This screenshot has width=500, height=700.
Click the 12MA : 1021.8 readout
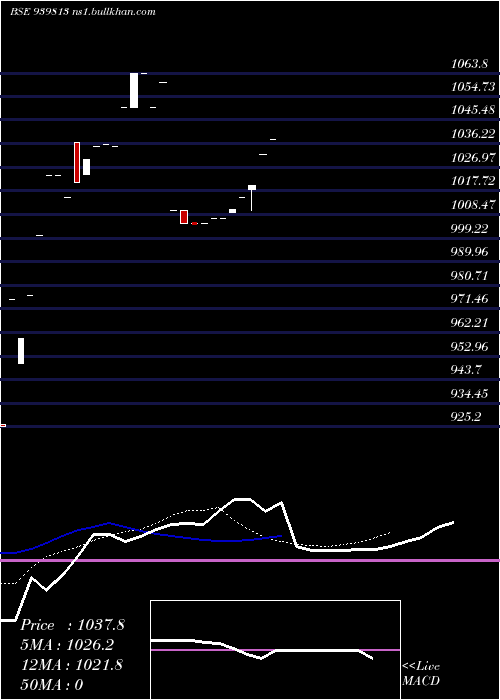[x=72, y=665]
